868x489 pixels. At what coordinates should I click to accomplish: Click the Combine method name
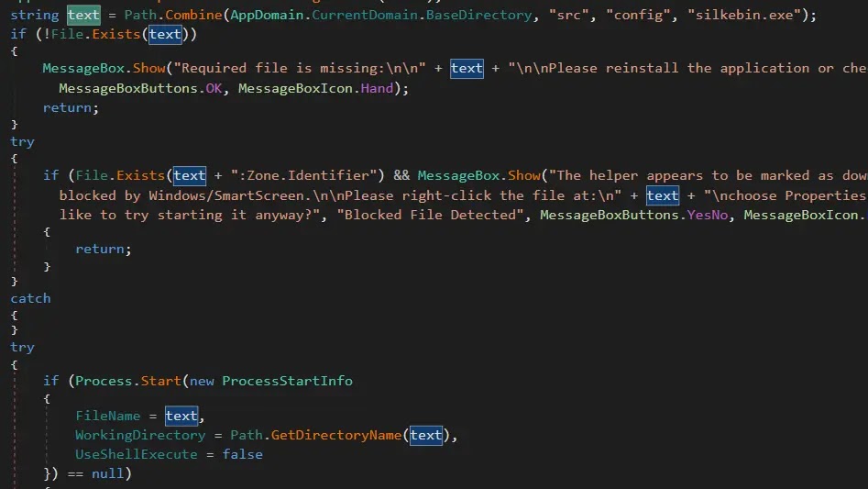tap(193, 15)
